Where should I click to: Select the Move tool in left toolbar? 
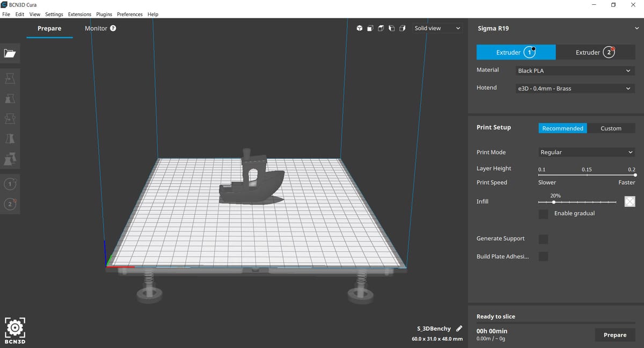point(10,79)
